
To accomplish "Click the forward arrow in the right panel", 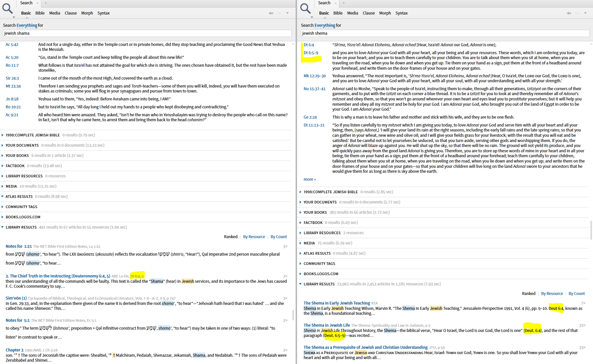I will click(x=577, y=13).
